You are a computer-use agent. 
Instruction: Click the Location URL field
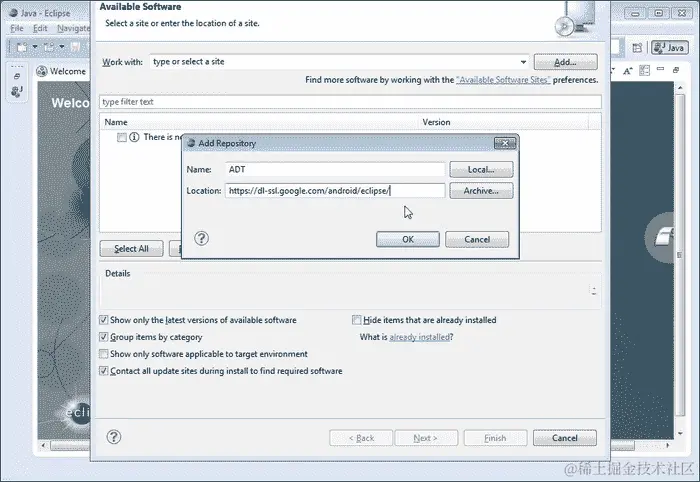[x=335, y=191]
